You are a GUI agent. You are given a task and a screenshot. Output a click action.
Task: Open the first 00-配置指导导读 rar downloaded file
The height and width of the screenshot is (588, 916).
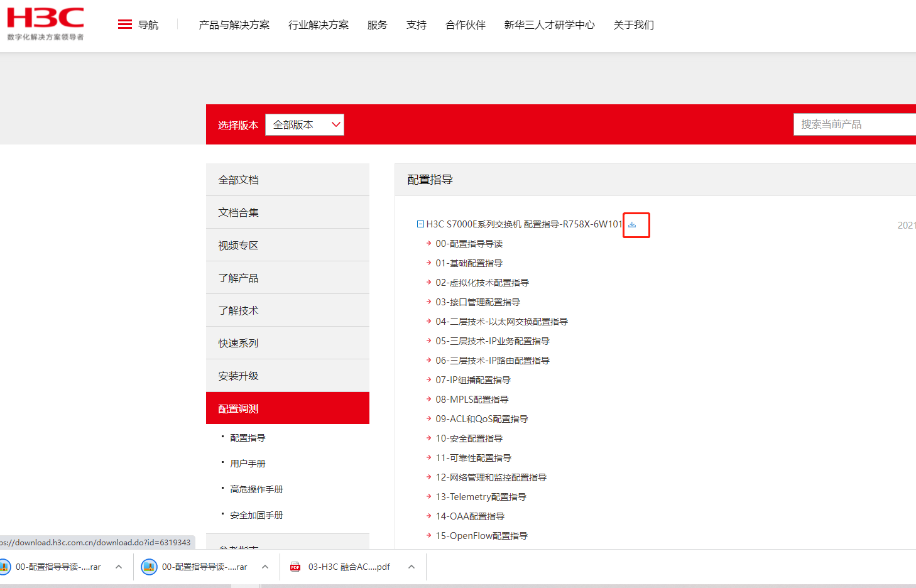[x=52, y=567]
